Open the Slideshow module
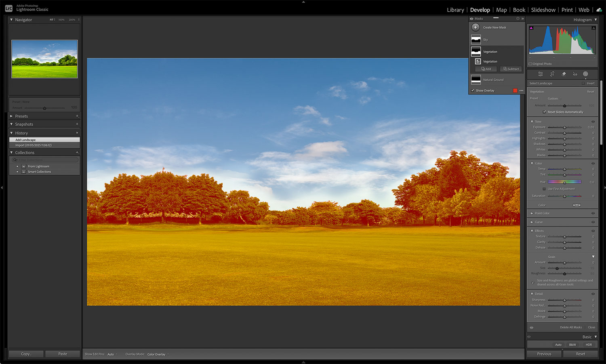The height and width of the screenshot is (364, 606). pyautogui.click(x=543, y=10)
